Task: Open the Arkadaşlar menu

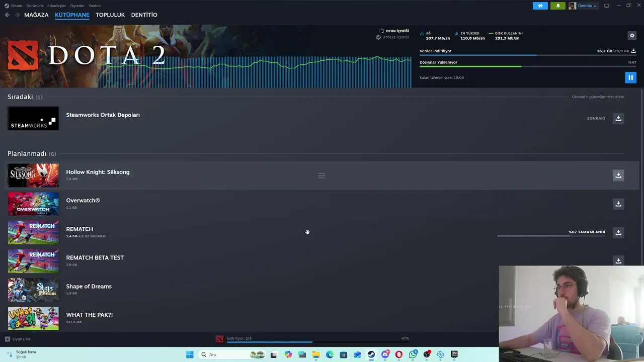Action: click(x=56, y=6)
